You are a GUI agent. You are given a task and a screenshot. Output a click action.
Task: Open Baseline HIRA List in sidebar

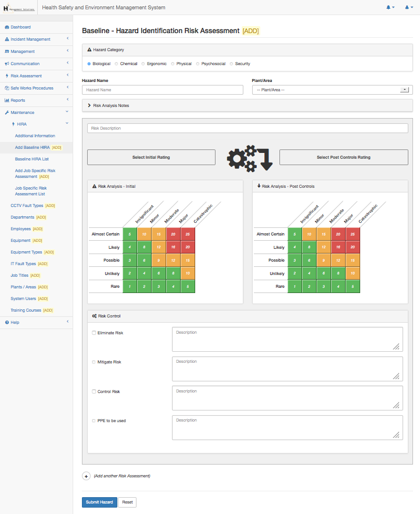[x=31, y=159]
